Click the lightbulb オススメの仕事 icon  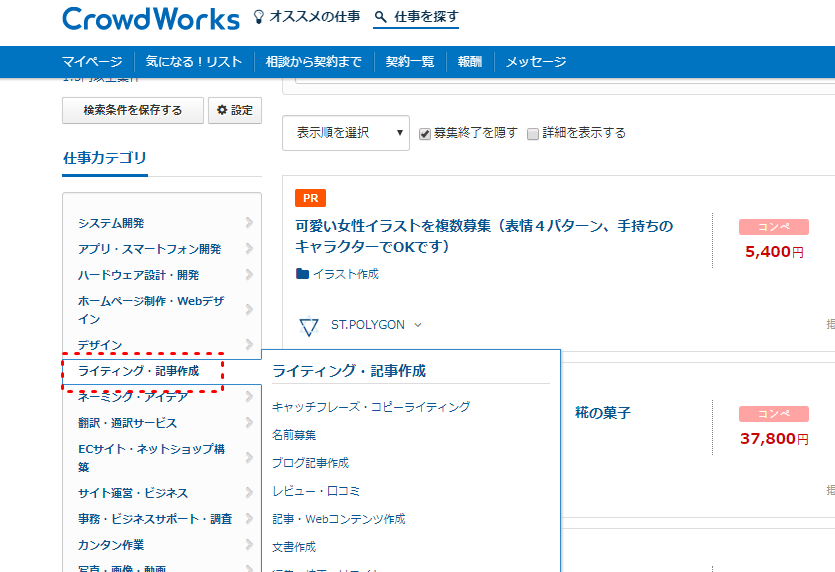click(259, 17)
